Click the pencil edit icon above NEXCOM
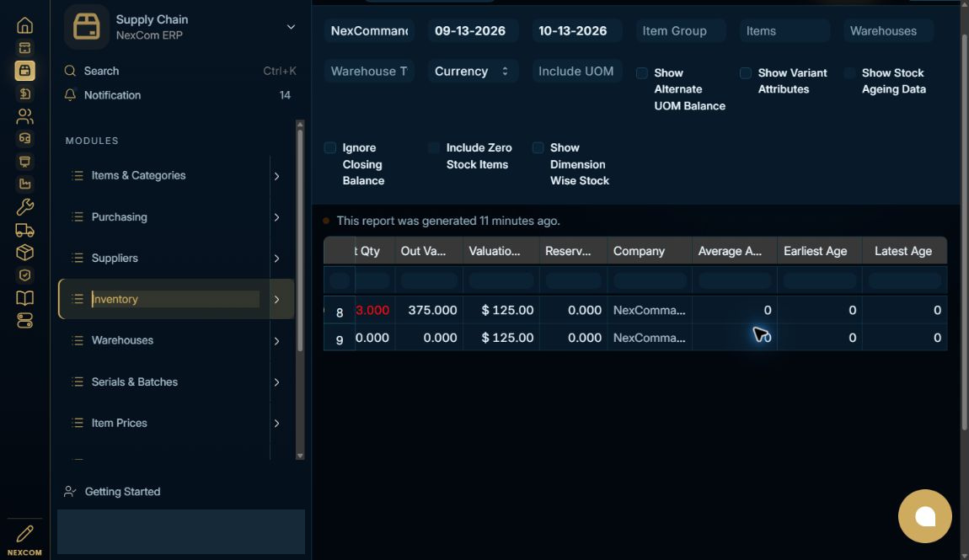969x560 pixels. [x=24, y=534]
